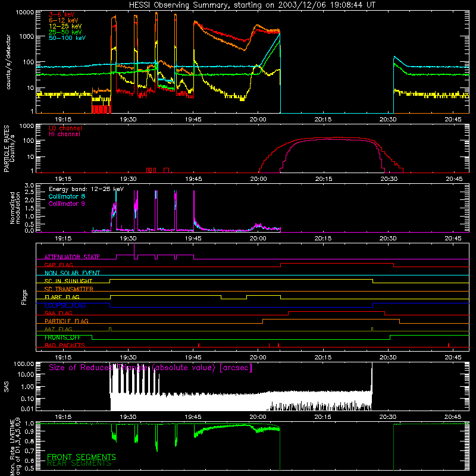Click the ATTENUATOR STATE flag label

72,257
